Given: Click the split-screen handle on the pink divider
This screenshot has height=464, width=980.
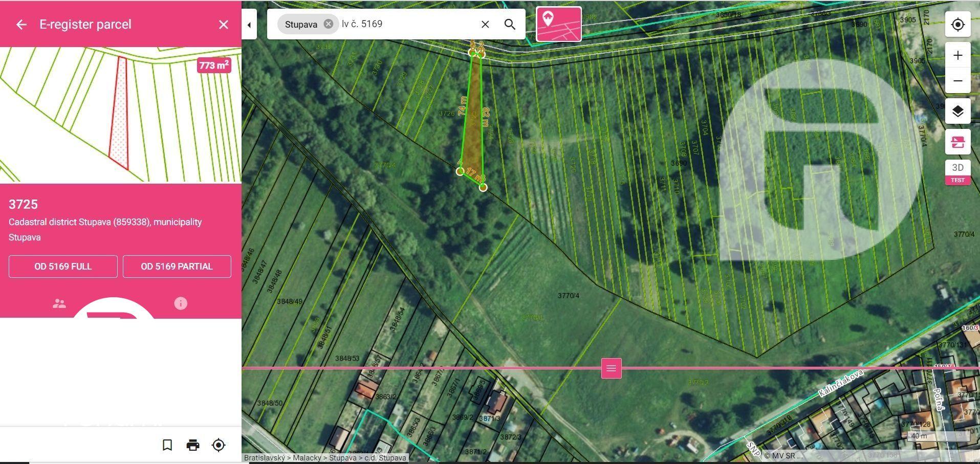Looking at the screenshot, I should pos(611,368).
